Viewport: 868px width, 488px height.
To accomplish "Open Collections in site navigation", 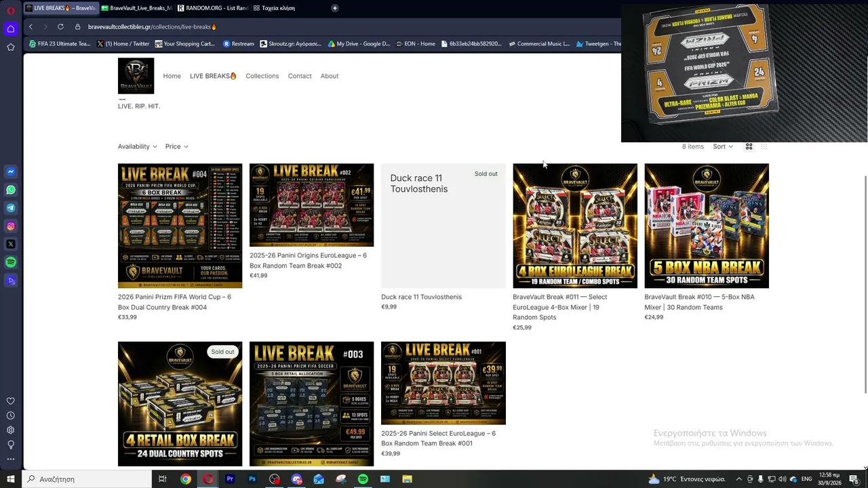I will point(262,76).
